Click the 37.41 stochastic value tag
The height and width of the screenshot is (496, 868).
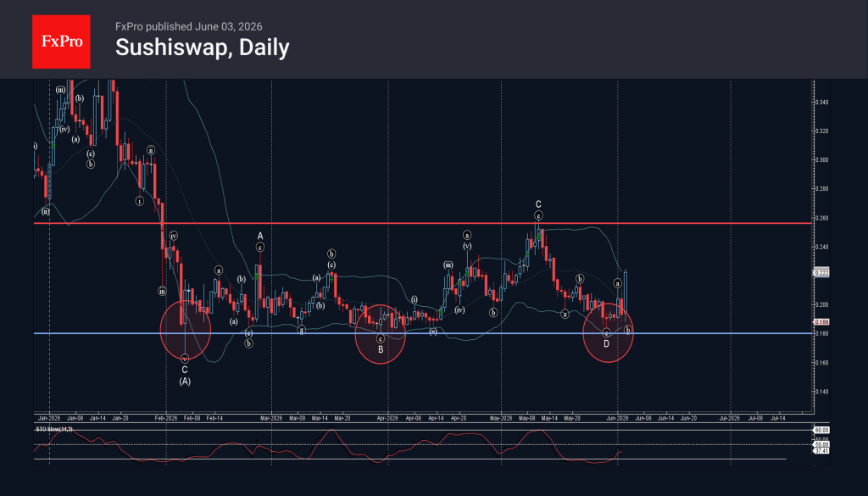point(821,451)
